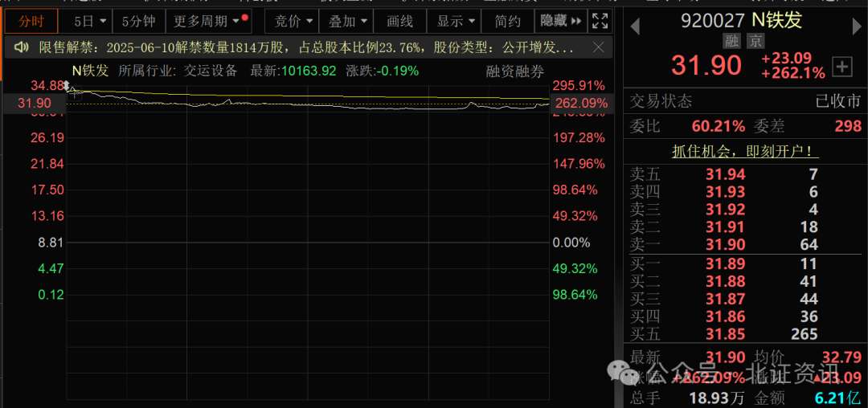Select 买三 price 31.87

pos(726,299)
